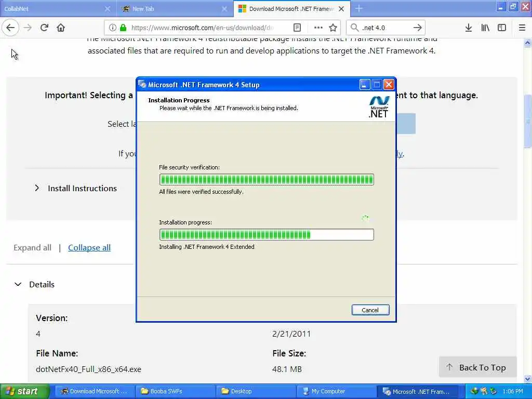532x399 pixels.
Task: Select Microsoft .NET Fram... taskbar button
Action: (418, 391)
